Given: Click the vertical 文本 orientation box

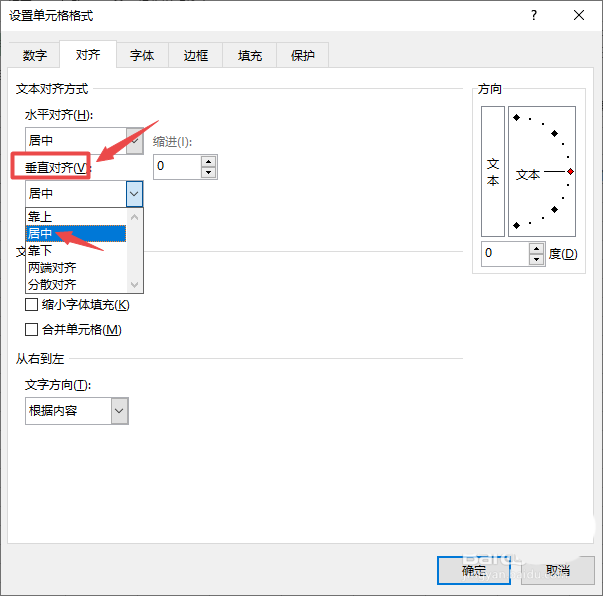Looking at the screenshot, I should tap(493, 172).
